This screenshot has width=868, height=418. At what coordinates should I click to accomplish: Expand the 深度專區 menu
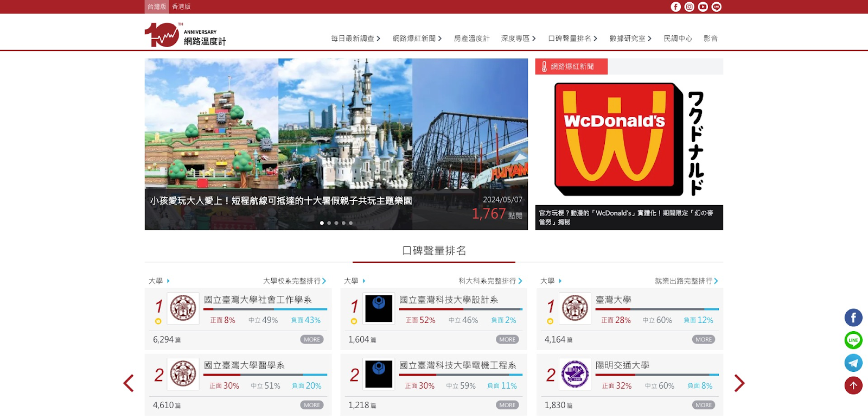519,39
